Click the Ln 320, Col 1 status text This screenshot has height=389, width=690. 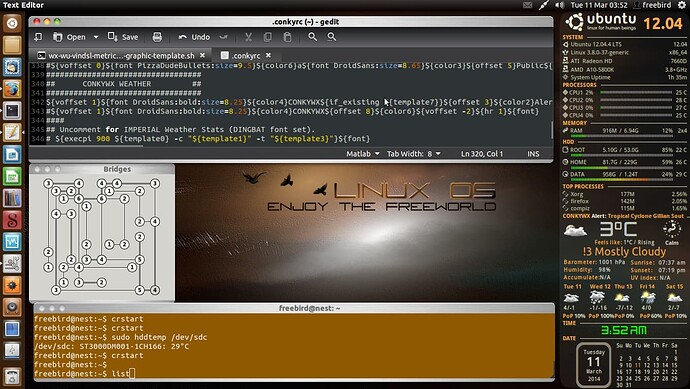481,154
